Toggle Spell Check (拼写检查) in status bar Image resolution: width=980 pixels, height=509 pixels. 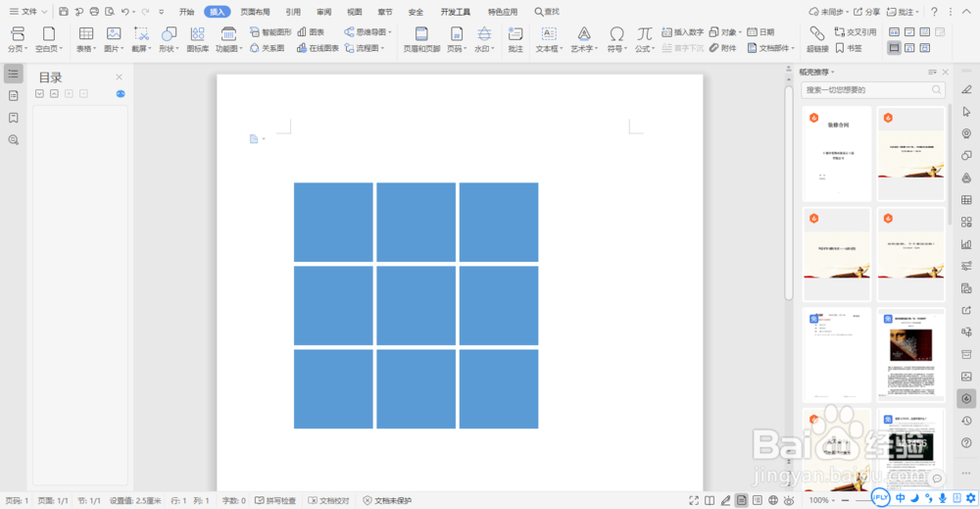pyautogui.click(x=275, y=500)
